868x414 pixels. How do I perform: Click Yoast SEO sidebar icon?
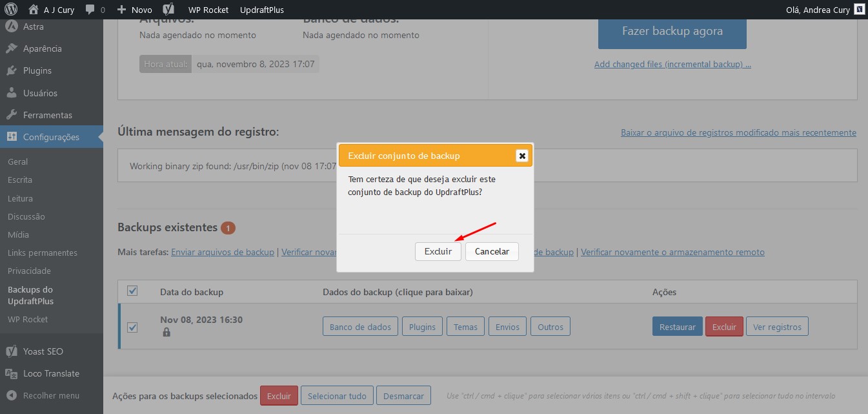click(11, 351)
